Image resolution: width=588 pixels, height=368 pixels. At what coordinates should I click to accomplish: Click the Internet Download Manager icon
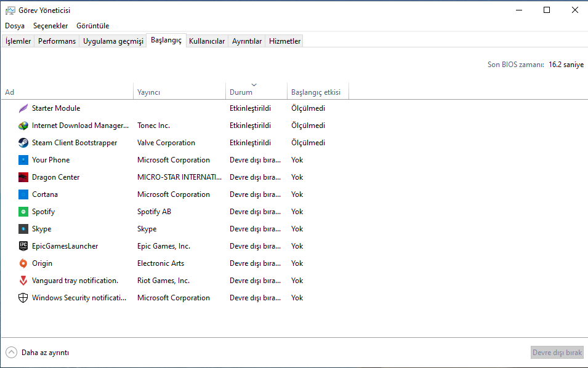tap(23, 126)
